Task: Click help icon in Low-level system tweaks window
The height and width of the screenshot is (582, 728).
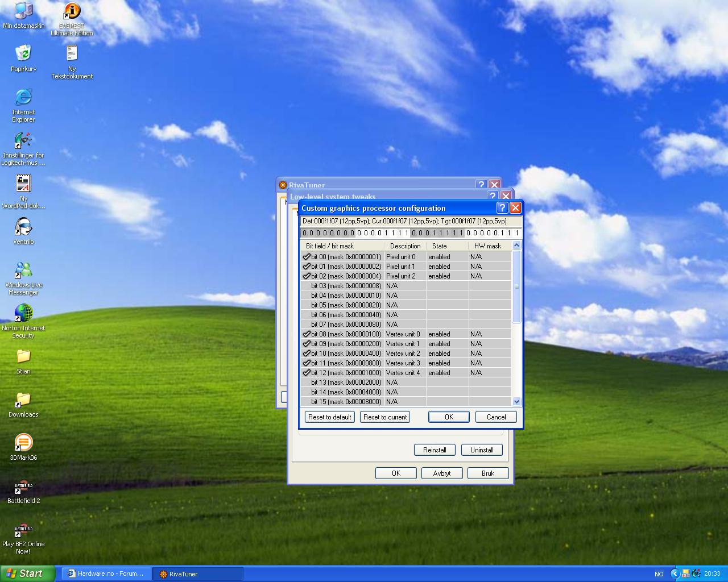Action: (493, 196)
